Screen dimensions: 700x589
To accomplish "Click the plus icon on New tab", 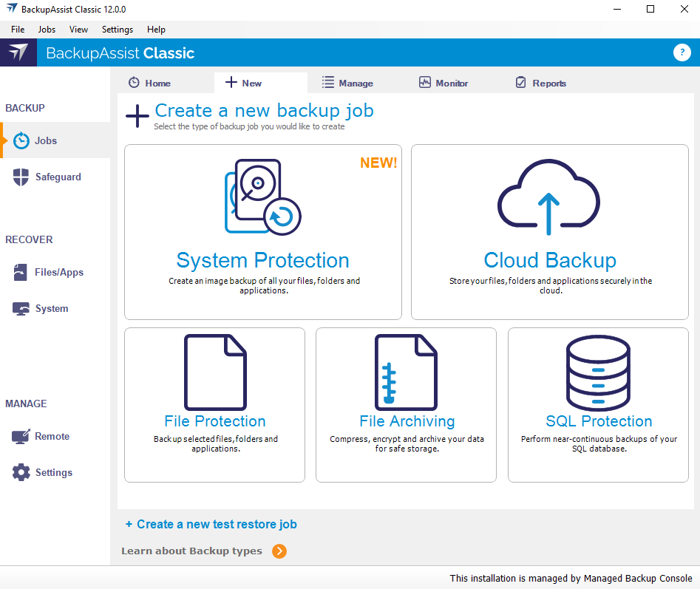I will (231, 82).
